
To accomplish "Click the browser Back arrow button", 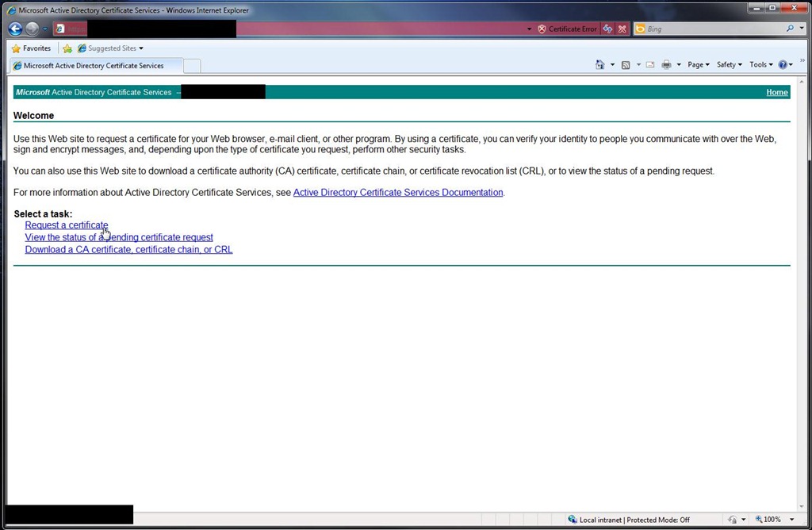I will pos(15,29).
